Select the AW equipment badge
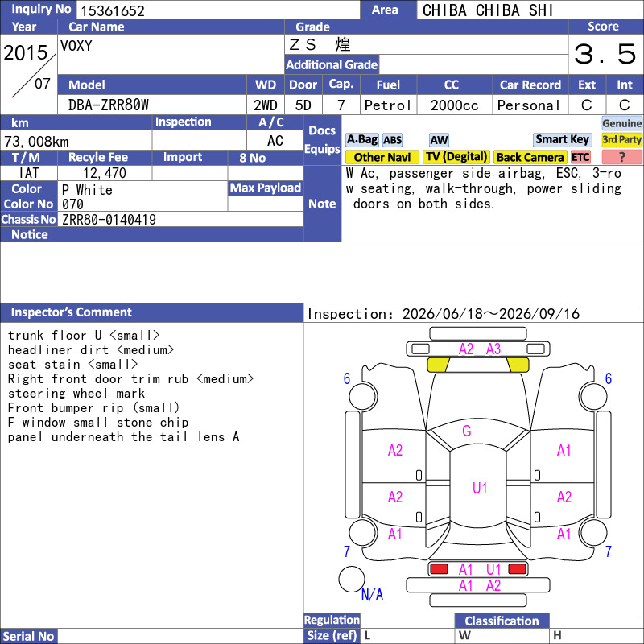This screenshot has width=644, height=644. click(x=439, y=140)
